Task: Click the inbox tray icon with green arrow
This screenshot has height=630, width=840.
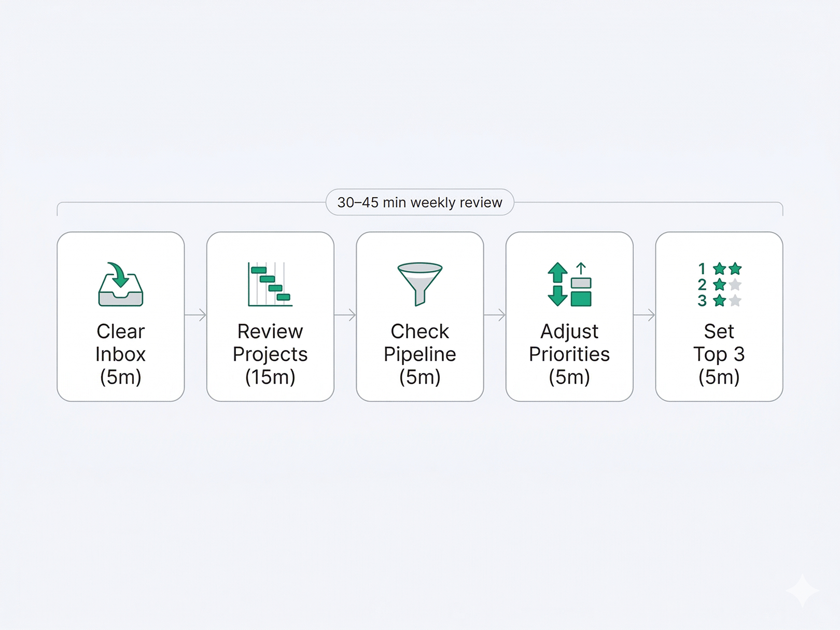Action: pyautogui.click(x=121, y=285)
